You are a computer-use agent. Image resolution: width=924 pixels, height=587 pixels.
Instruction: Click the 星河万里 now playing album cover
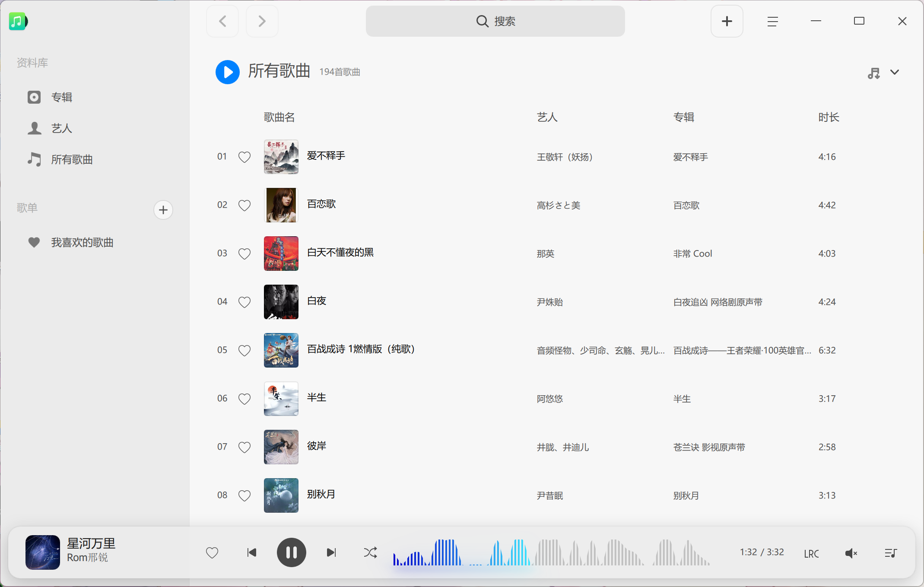43,552
